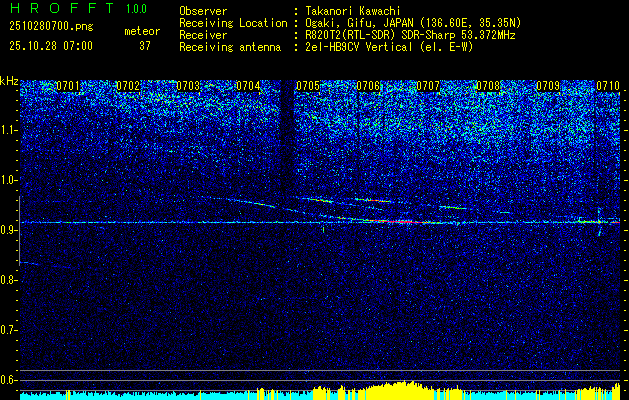Click the 1.0 kHz axis label
Image resolution: width=629 pixels, height=400 pixels.
[x=8, y=180]
